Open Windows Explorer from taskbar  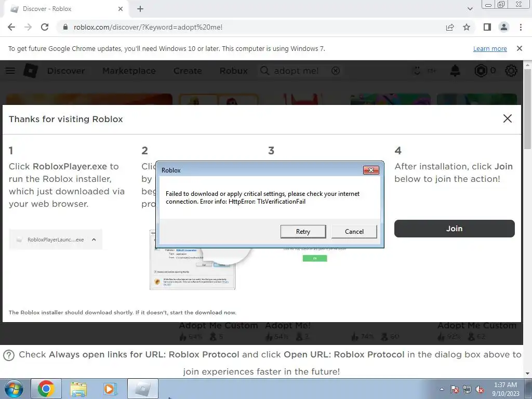coord(78,389)
